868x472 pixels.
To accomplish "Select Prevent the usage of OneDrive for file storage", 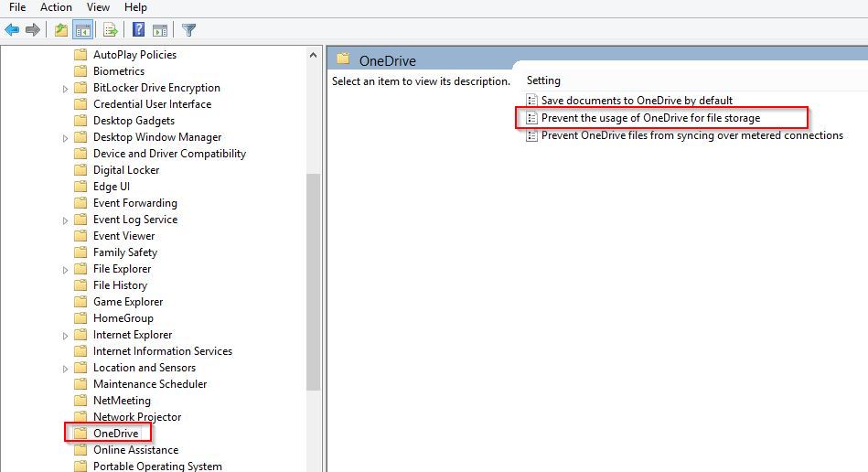I will [650, 118].
